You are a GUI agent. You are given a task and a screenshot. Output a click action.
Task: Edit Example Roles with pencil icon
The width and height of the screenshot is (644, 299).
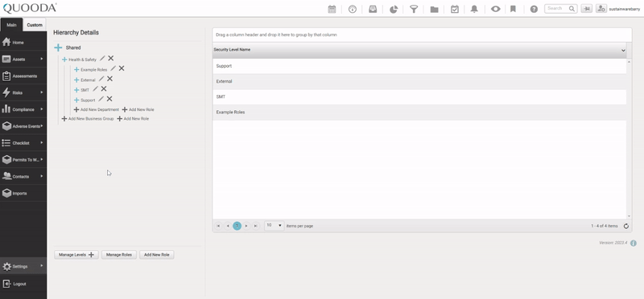(x=113, y=68)
